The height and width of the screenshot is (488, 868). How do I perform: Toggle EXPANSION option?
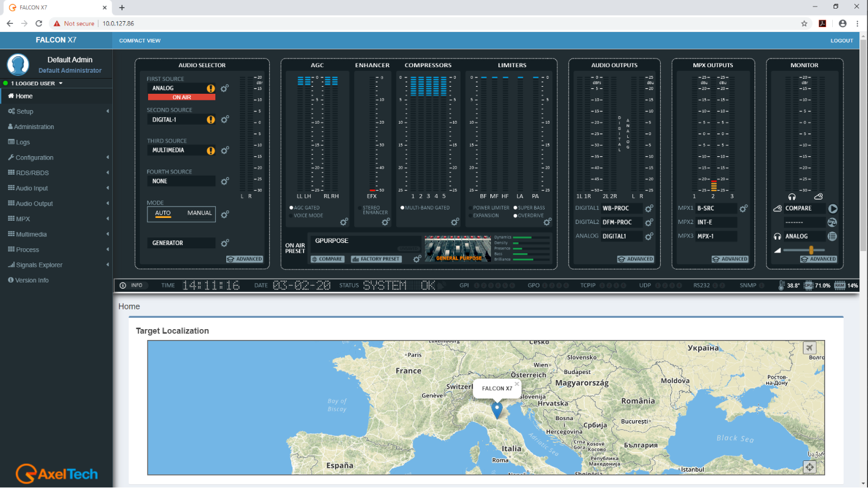click(483, 215)
